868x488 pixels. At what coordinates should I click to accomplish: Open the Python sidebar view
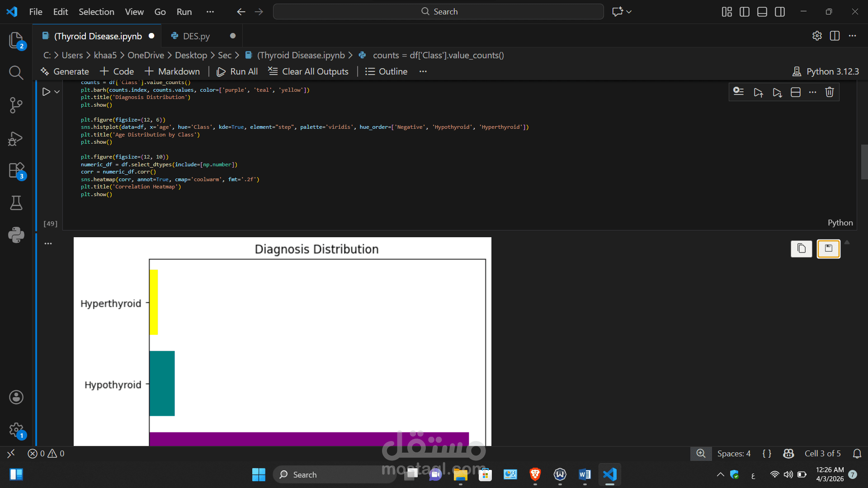pos(16,235)
